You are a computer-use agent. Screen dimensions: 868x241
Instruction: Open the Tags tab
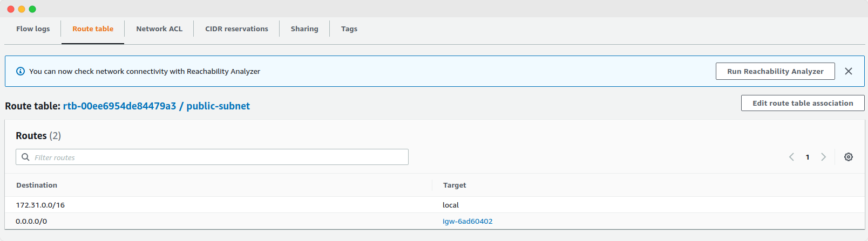pos(349,29)
